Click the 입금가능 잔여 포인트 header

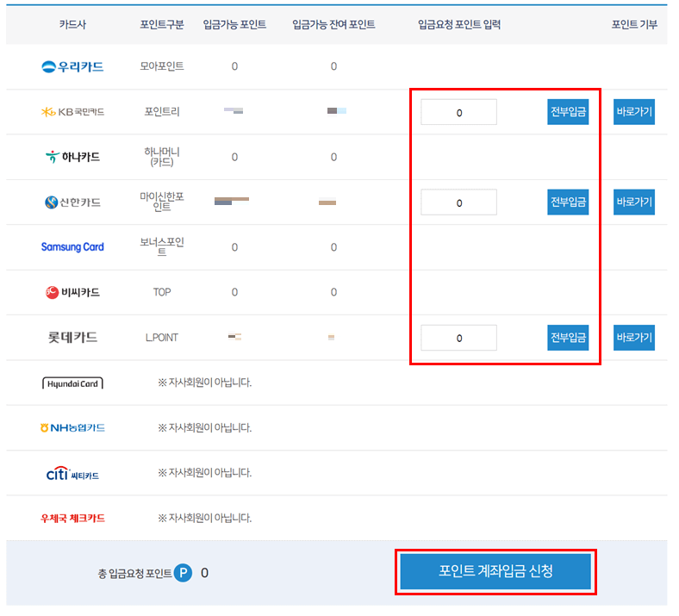click(333, 24)
